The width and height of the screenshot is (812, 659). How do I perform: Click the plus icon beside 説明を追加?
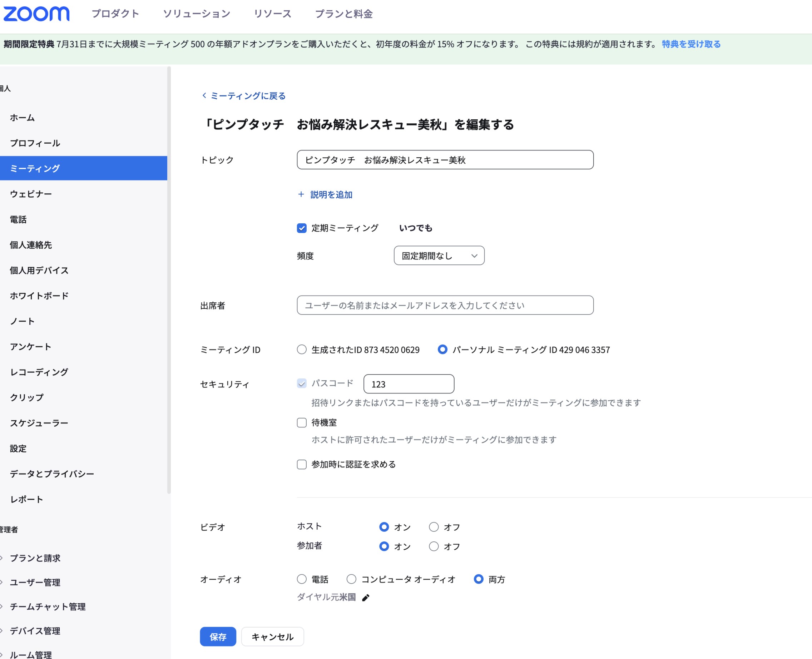click(x=301, y=194)
